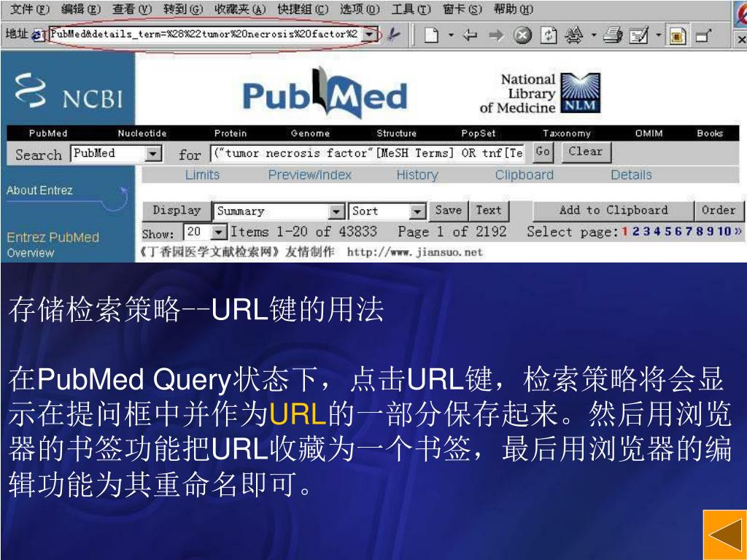
Task: Click the Text button
Action: [x=489, y=211]
